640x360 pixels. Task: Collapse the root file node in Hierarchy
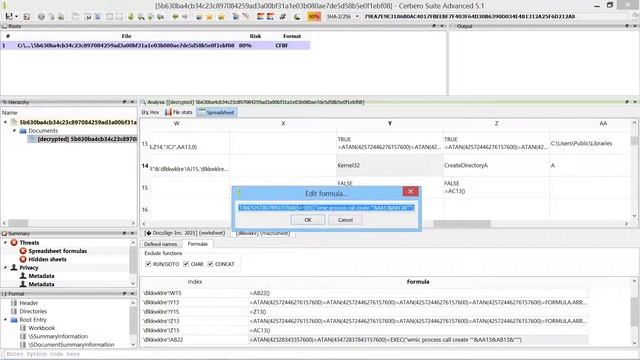coord(5,122)
